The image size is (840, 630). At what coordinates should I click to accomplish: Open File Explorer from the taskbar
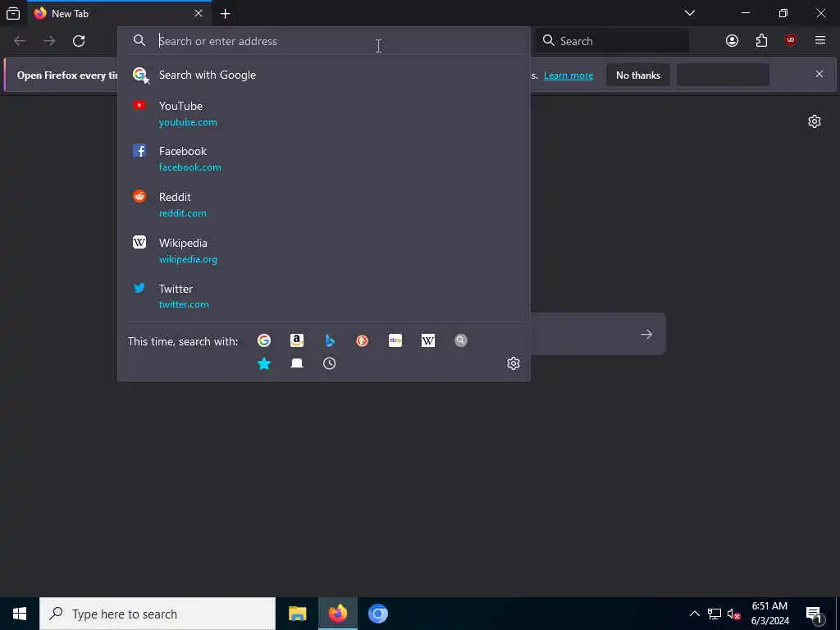pos(297,614)
